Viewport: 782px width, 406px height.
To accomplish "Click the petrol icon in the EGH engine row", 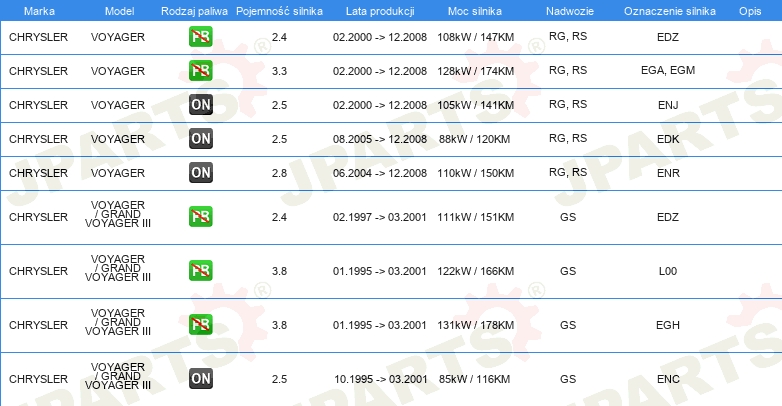I will [x=200, y=324].
